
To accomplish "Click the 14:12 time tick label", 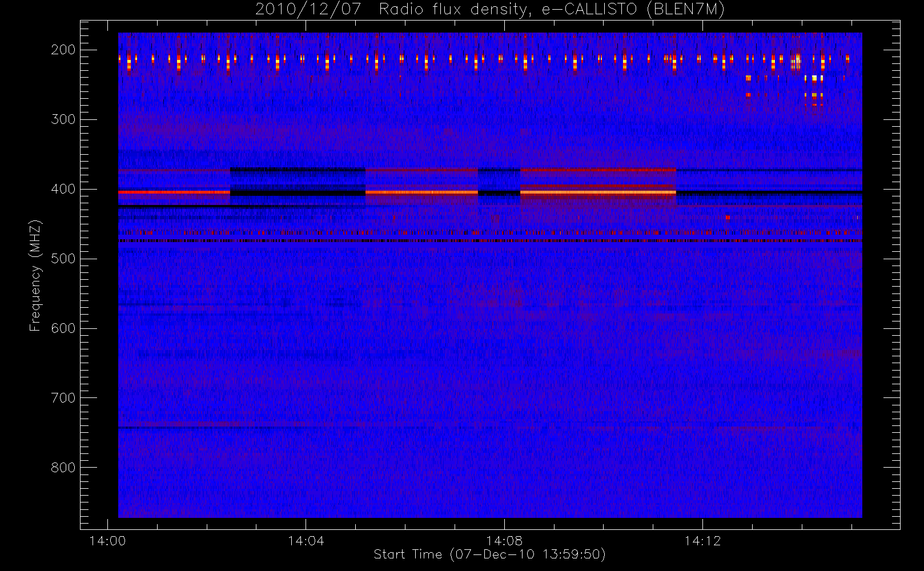I will point(702,541).
